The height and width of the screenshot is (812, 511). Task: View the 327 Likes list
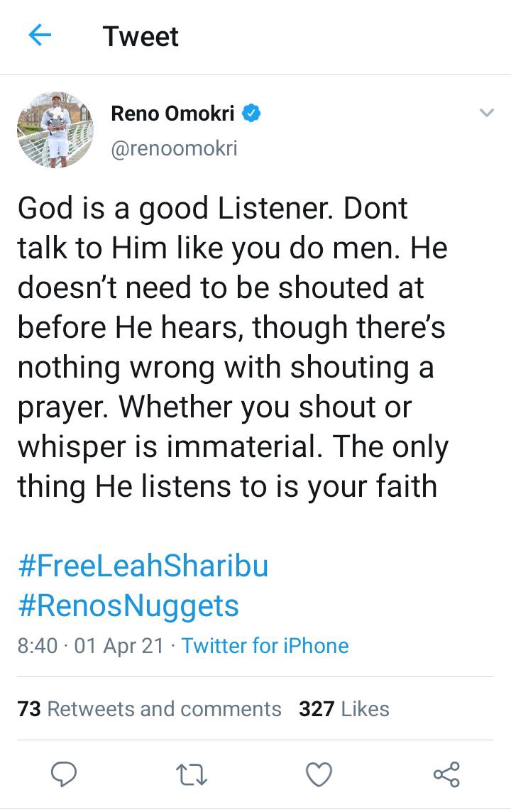point(344,708)
